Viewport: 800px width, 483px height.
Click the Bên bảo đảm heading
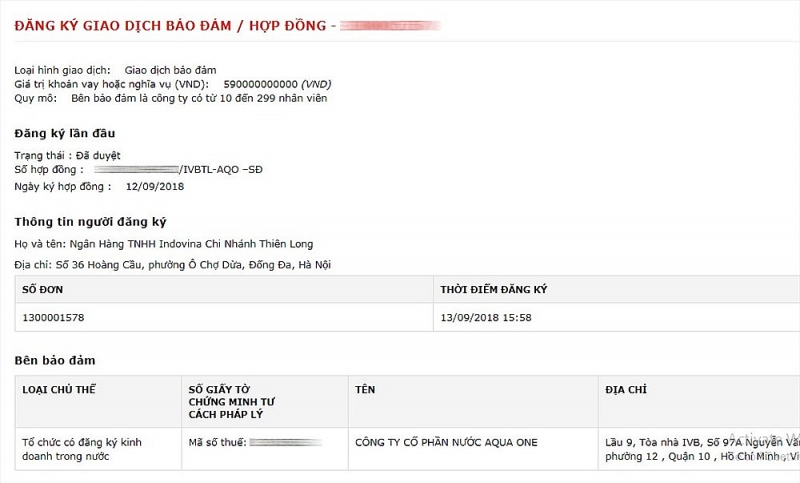pyautogui.click(x=55, y=361)
